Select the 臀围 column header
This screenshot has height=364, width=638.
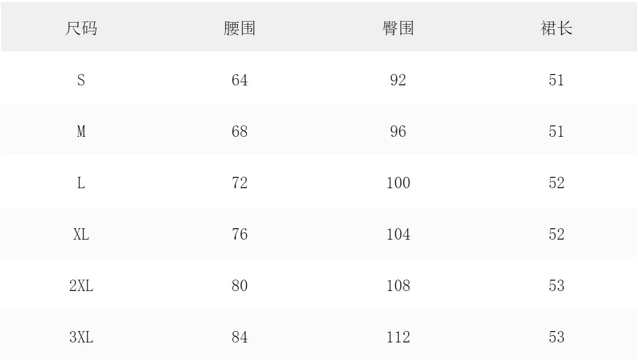tap(398, 29)
